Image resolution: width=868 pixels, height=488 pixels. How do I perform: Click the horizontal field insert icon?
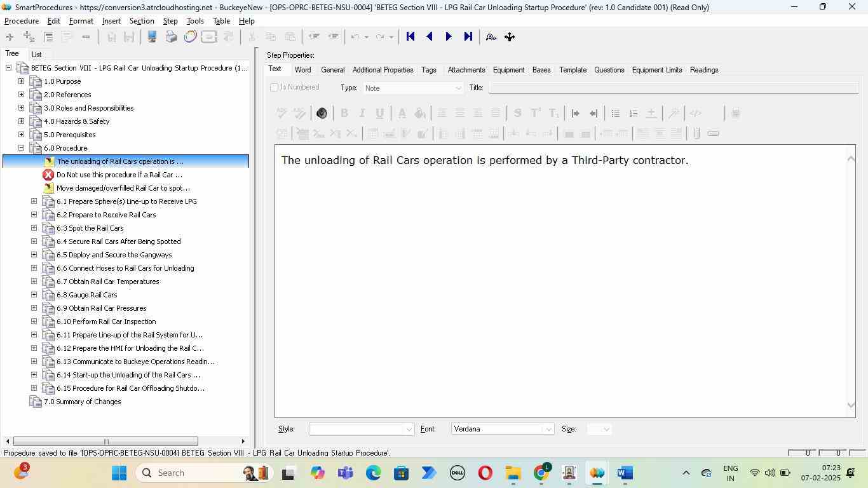click(713, 133)
